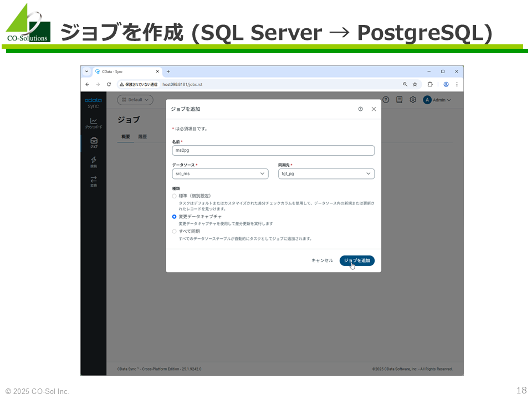This screenshot has width=532, height=399.
Task: Click the CData Sync Cross-Platform Edition footer text
Action: click(159, 369)
